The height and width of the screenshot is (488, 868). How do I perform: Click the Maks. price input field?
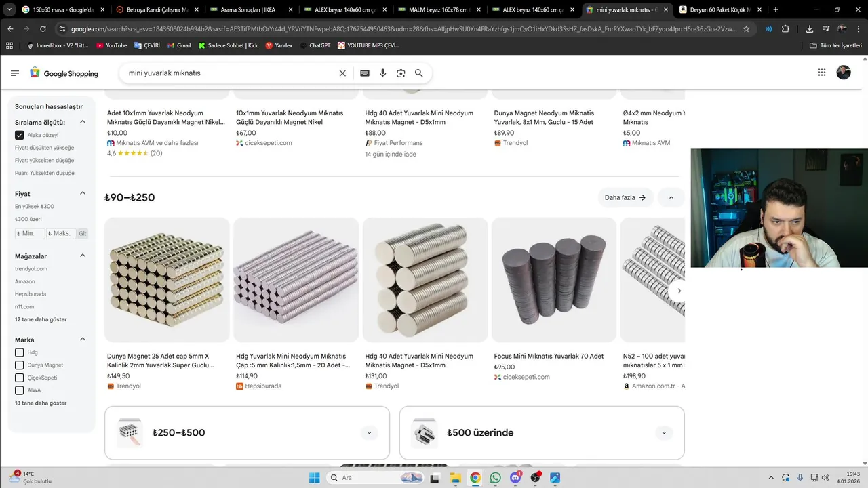pyautogui.click(x=61, y=233)
